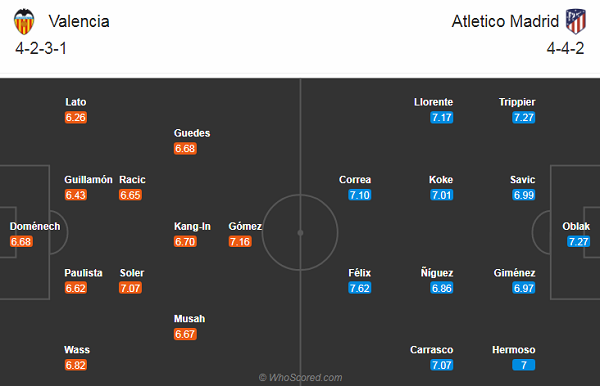
Task: Choose player Carrasco on the pitch
Action: coord(432,350)
